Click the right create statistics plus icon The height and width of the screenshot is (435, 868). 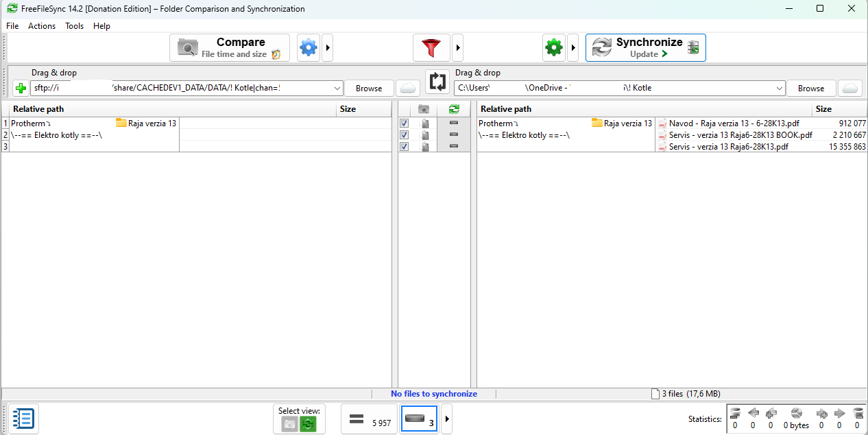click(x=821, y=413)
